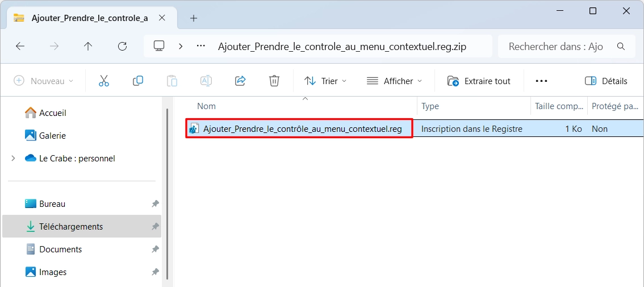
Task: Click the Share icon in toolbar
Action: point(240,81)
